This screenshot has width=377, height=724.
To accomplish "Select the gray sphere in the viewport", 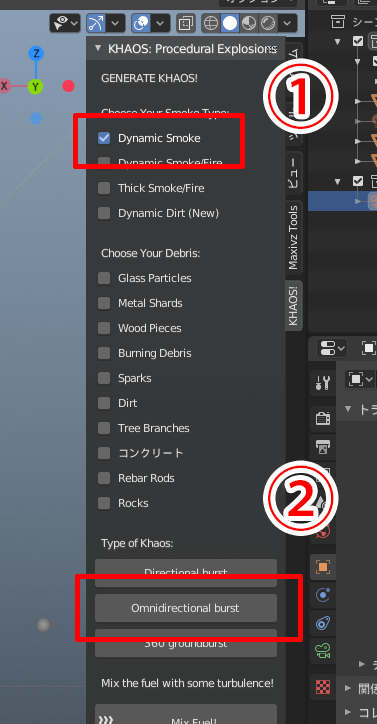I will click(43, 625).
